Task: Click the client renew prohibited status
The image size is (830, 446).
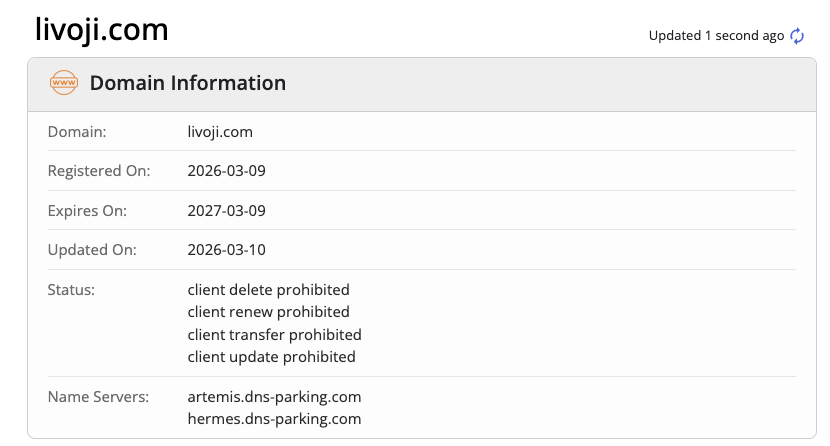Action: point(268,312)
